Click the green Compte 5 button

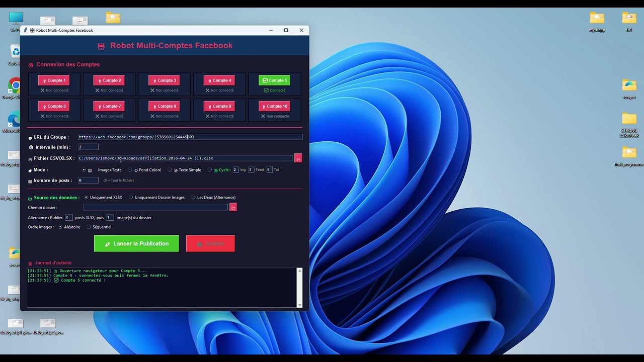pyautogui.click(x=274, y=80)
